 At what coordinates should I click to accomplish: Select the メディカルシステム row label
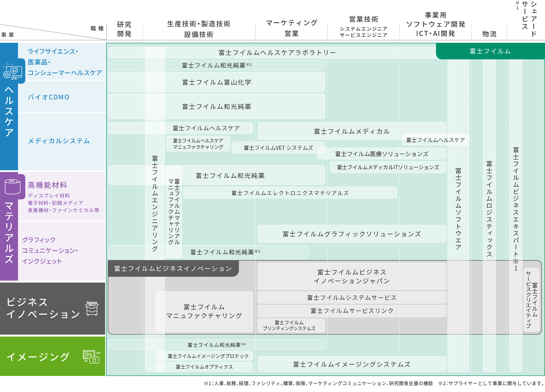click(x=59, y=141)
